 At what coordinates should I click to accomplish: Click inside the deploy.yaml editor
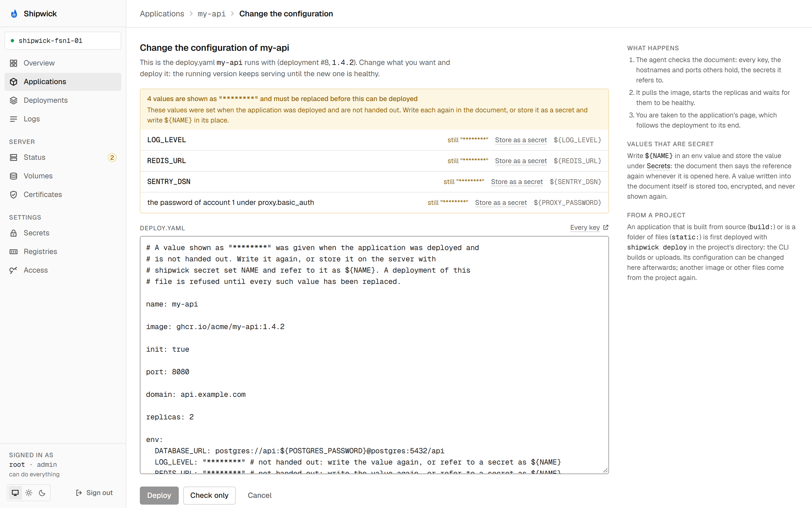[374, 355]
